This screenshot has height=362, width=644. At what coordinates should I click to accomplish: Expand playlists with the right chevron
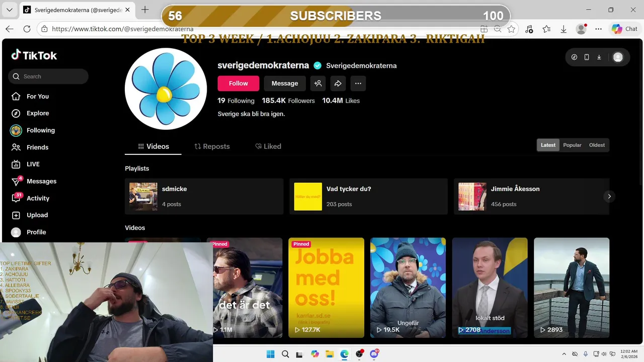point(609,197)
